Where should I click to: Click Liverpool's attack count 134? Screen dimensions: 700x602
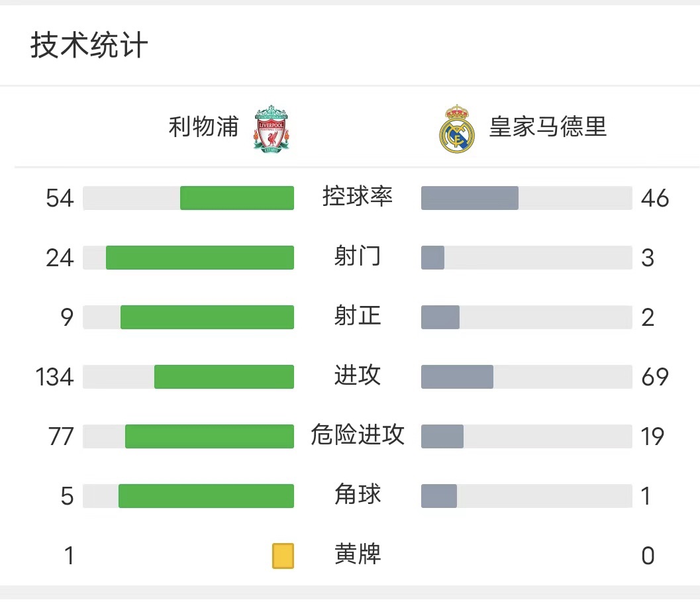point(54,377)
